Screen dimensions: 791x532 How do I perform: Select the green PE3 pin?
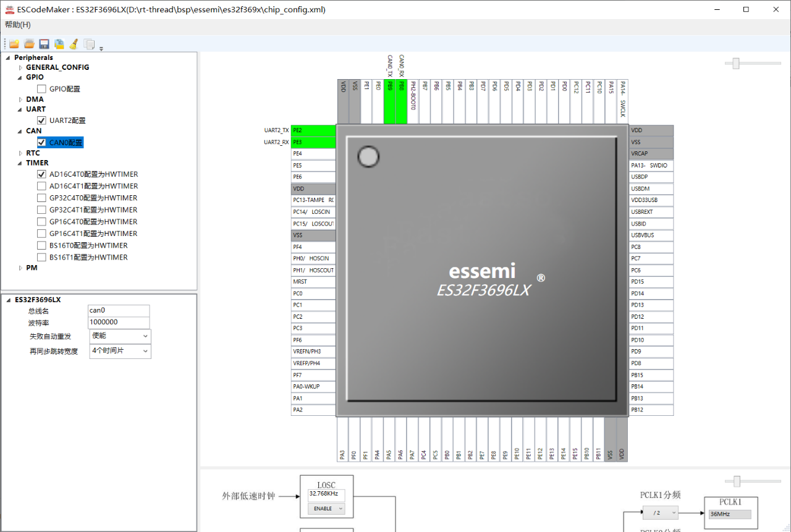[313, 142]
